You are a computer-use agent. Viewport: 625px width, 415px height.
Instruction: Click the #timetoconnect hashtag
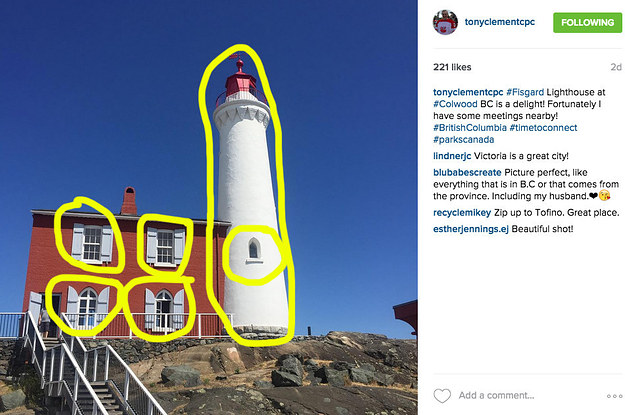click(x=543, y=128)
